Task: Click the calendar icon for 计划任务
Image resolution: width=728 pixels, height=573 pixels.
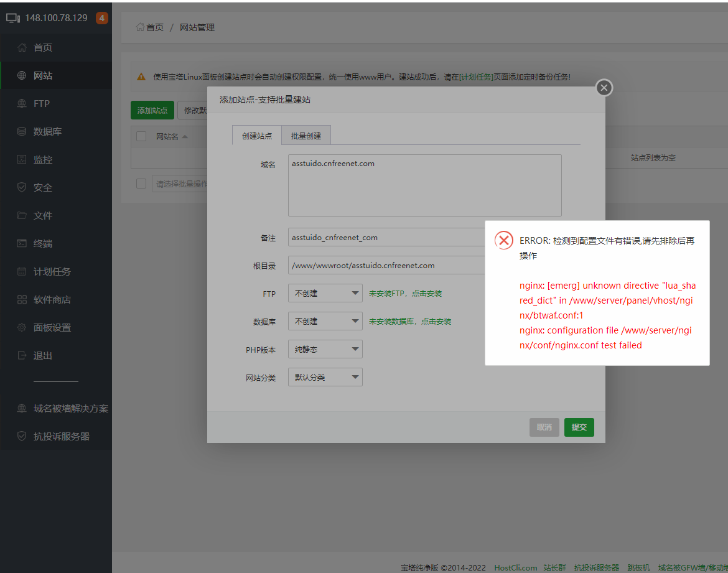Action: point(22,271)
